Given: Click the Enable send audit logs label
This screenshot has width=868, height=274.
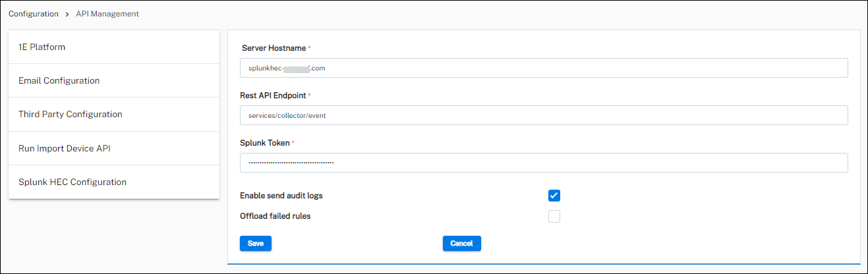Looking at the screenshot, I should pos(281,196).
